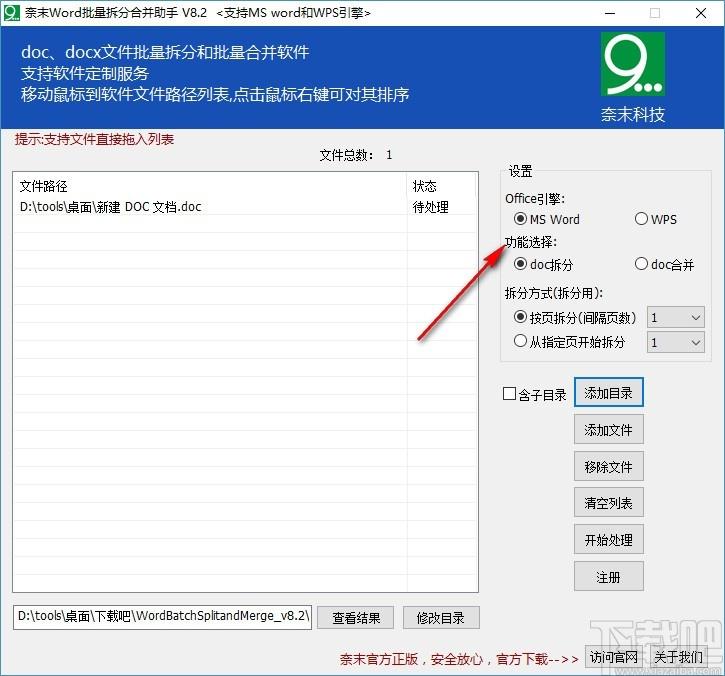Open the 关于我们 about button
The width and height of the screenshot is (725, 676).
tap(678, 657)
